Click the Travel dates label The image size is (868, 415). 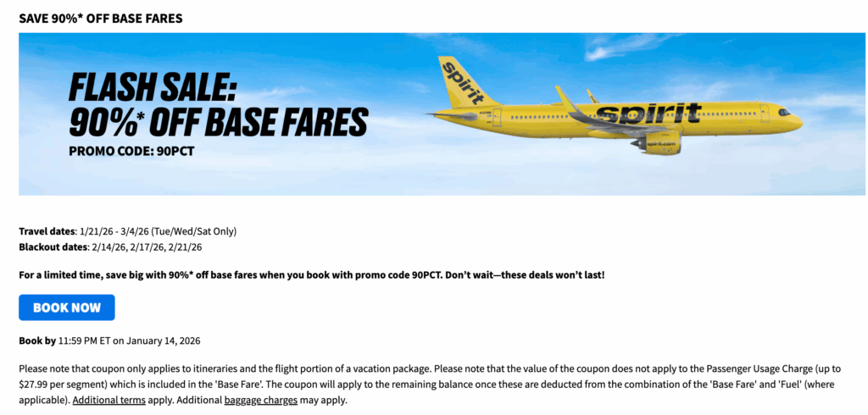click(47, 231)
